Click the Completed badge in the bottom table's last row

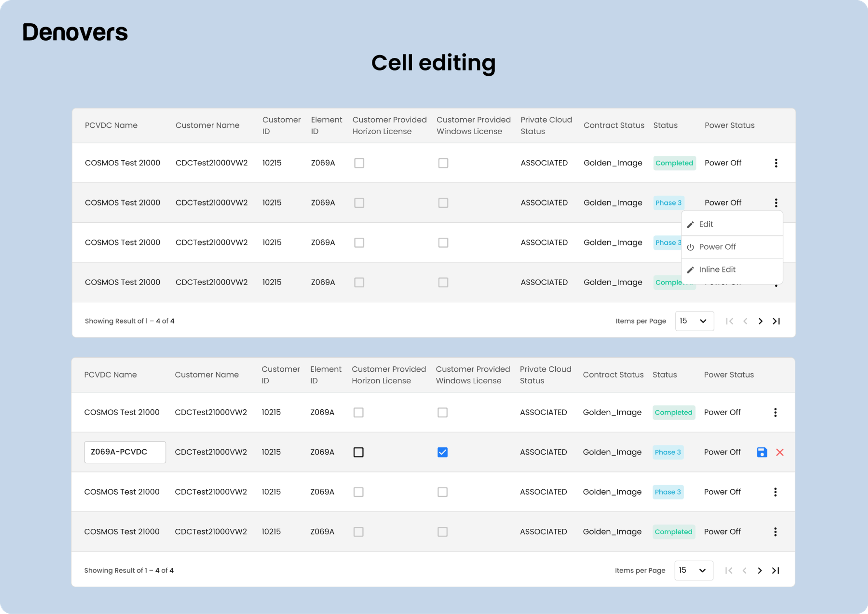click(x=674, y=532)
